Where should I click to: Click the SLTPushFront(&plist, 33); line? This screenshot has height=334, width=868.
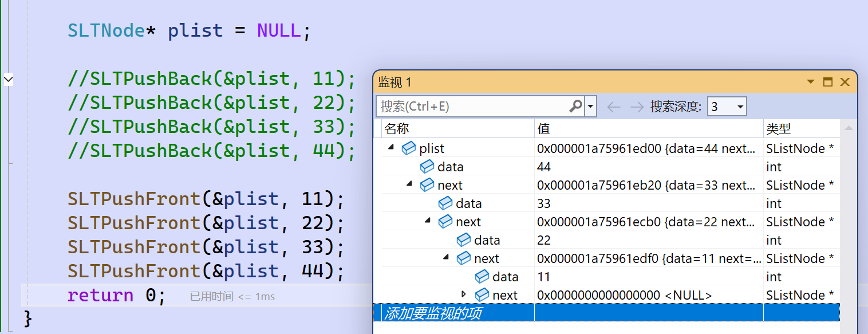(206, 247)
